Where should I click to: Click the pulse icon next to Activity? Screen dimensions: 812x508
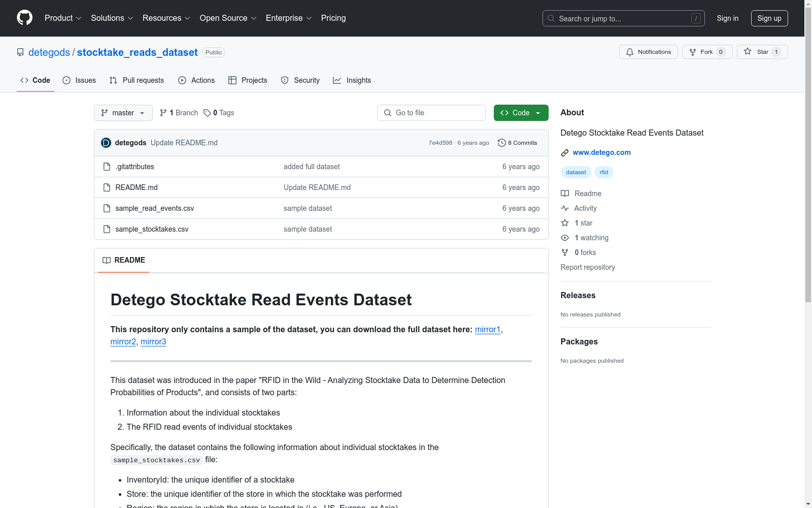[565, 208]
